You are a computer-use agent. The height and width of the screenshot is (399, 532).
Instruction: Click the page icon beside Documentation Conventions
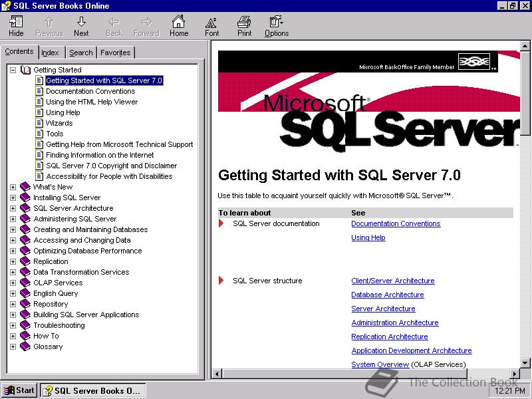coord(39,91)
